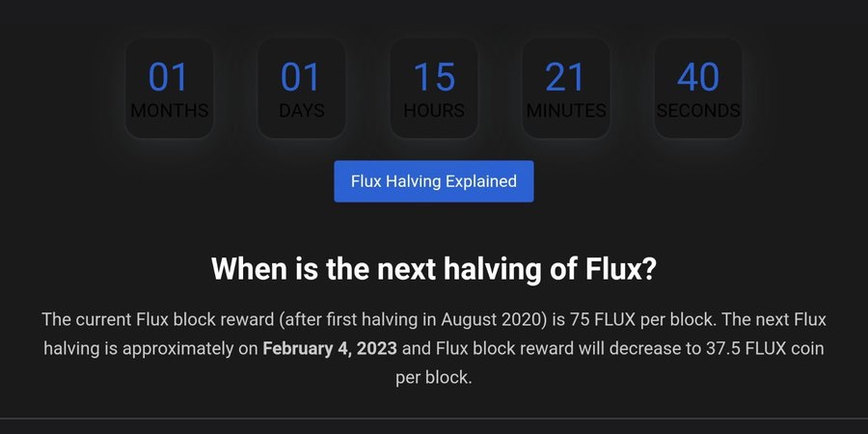This screenshot has height=434, width=868.
Task: Click the MONTHS label in the countdown
Action: [169, 111]
